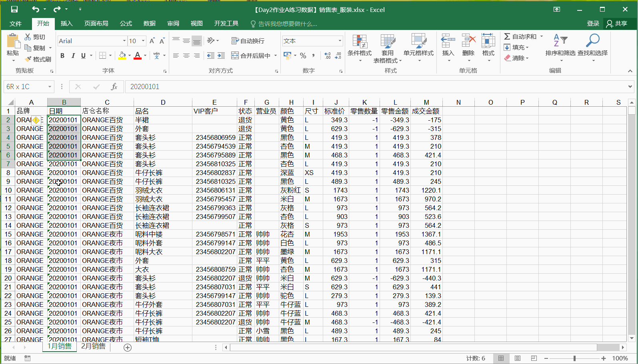Open Format as Table icon
Screen dimensions: 638x364
pyautogui.click(x=388, y=41)
